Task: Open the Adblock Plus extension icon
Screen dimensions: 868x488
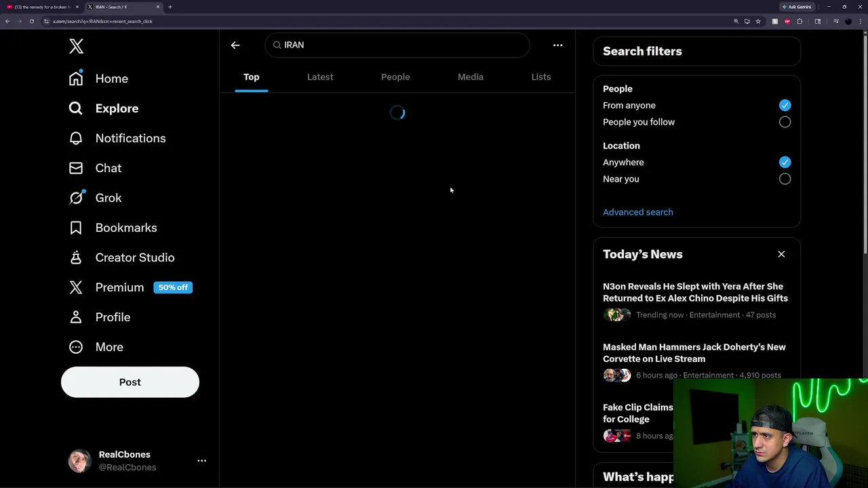Action: [x=787, y=21]
